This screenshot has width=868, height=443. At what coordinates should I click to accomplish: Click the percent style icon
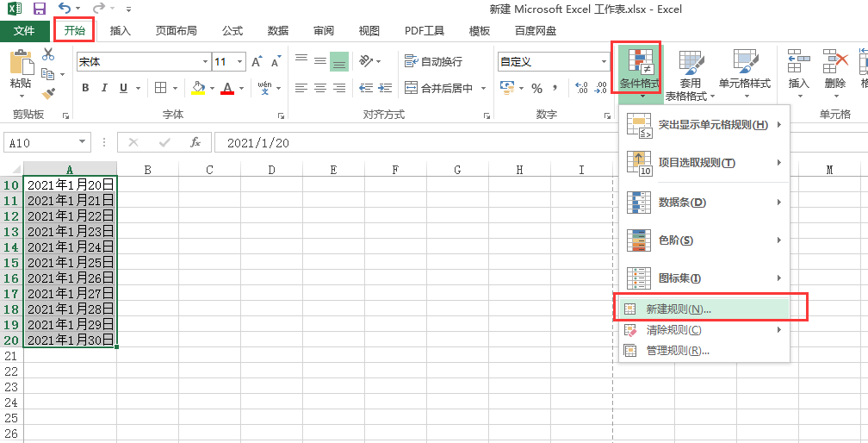coord(536,88)
